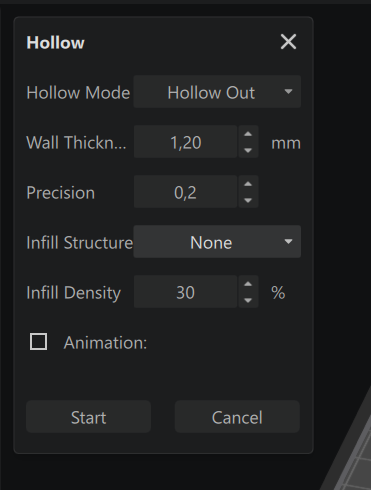Screen dimensions: 371x490
Task: Click the Infill Density value field
Action: (x=185, y=292)
